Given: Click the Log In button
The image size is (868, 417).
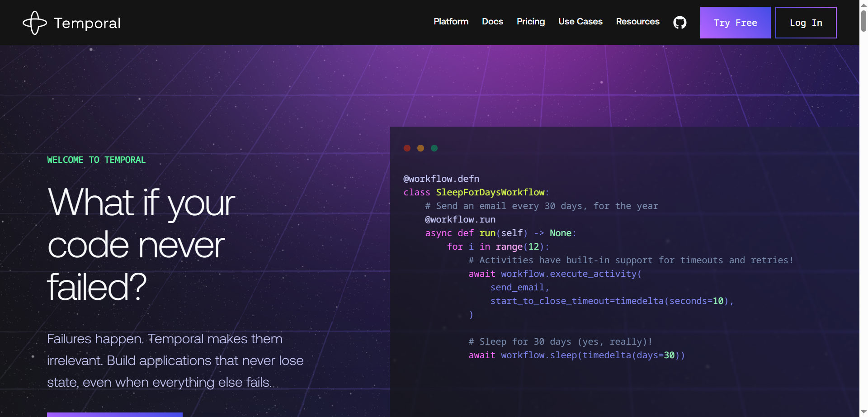Looking at the screenshot, I should tap(806, 23).
